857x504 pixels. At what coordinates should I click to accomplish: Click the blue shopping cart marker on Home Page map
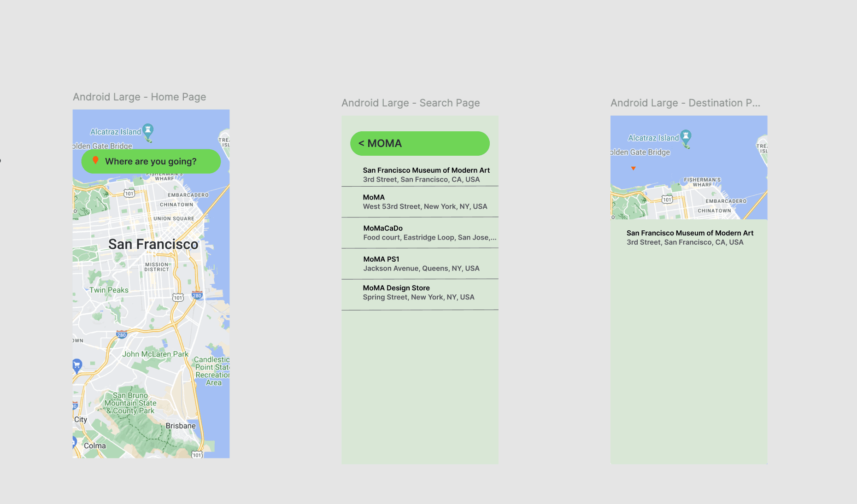pos(77,366)
